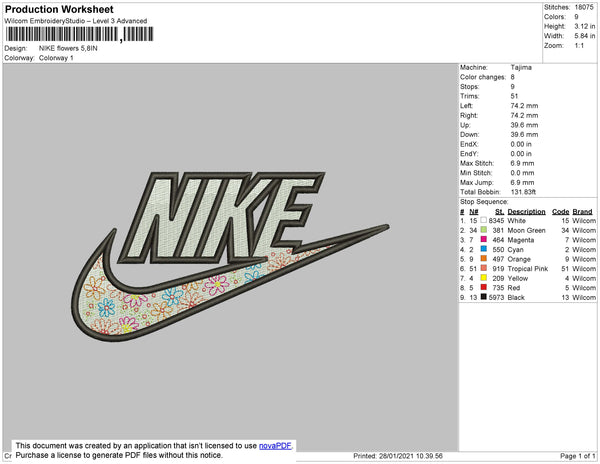Click the stitch count '919' for Tropical Pink
Screen dimensions: 600x464
tap(498, 269)
